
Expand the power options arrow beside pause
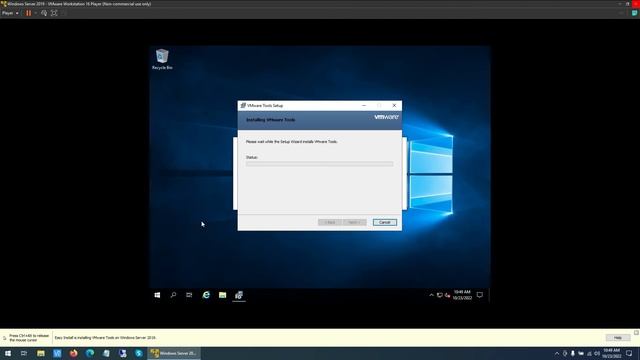[36, 13]
